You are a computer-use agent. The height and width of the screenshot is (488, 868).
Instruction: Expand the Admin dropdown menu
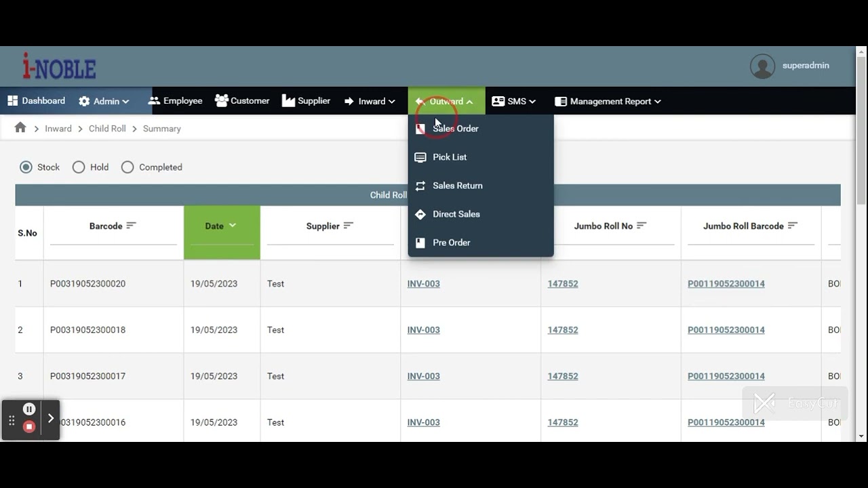(x=104, y=101)
